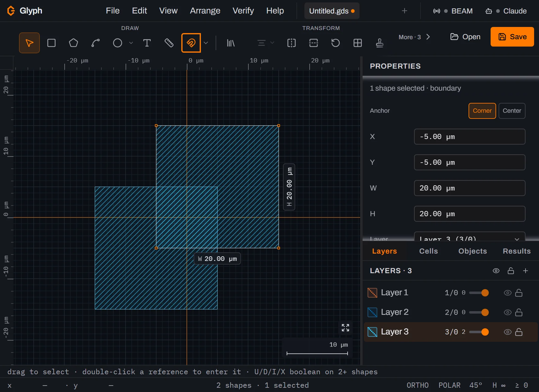Adjust the Layer 1 opacity slider

coord(479,293)
